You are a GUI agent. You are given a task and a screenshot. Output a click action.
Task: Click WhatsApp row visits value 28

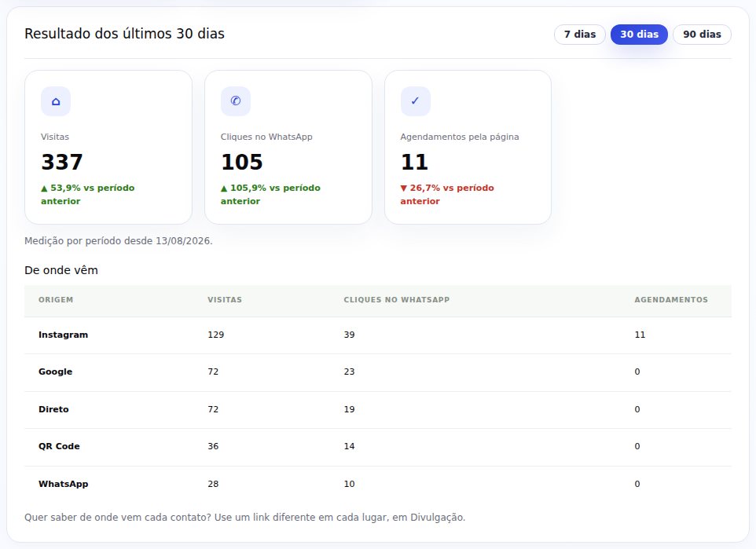tap(213, 484)
